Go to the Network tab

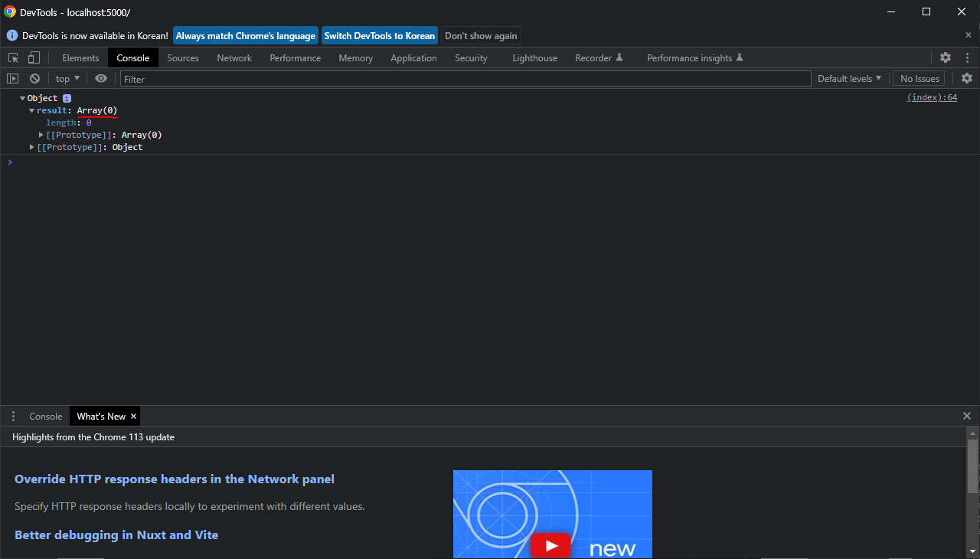coord(234,58)
